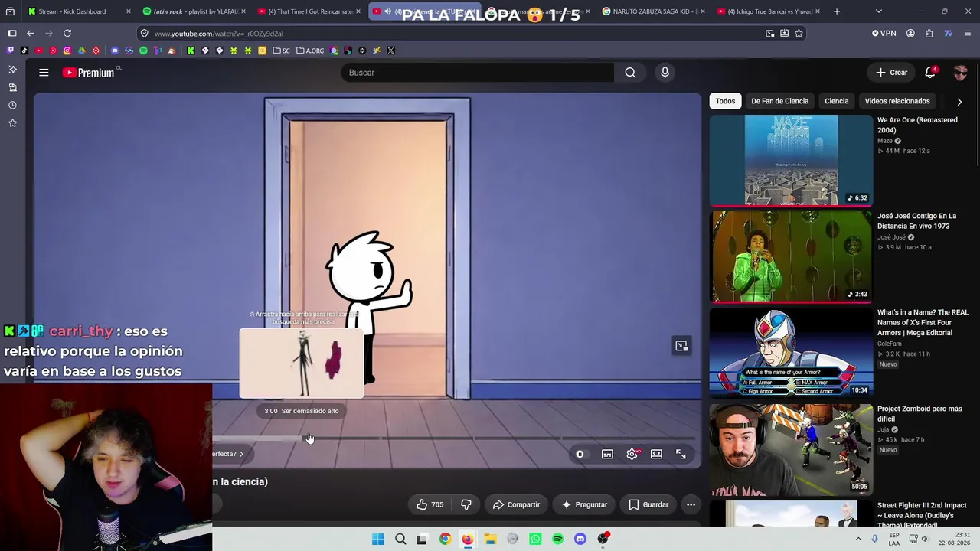Screen dimensions: 980x551
Task: Open the TikTok bookmark in the bookmarks bar
Action: [x=24, y=51]
